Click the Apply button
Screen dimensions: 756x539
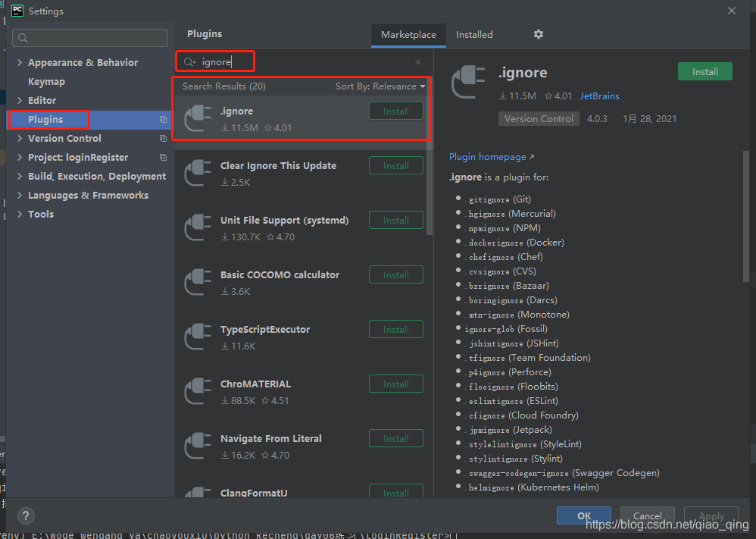pos(711,515)
